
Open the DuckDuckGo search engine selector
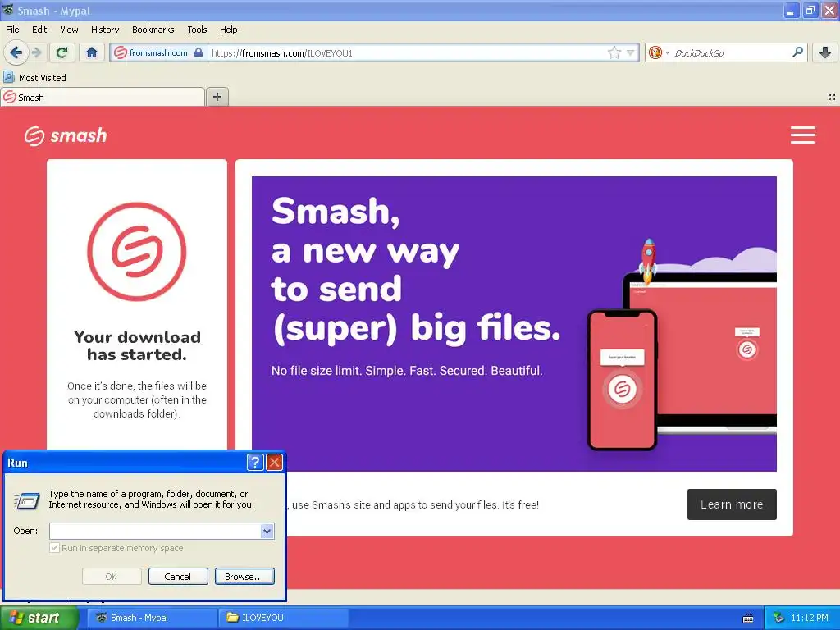659,52
